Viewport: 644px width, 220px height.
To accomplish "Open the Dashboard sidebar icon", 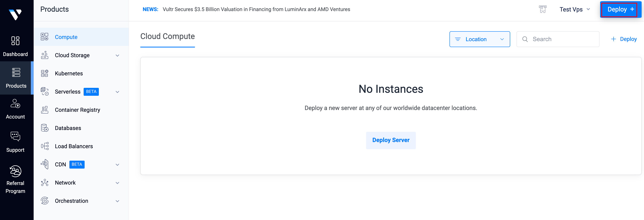I will [x=15, y=41].
